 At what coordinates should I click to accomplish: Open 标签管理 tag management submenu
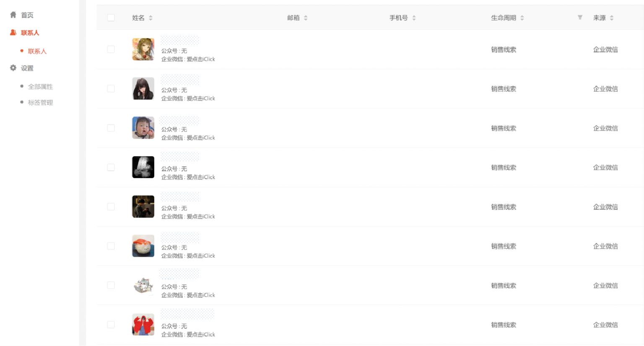pos(40,103)
